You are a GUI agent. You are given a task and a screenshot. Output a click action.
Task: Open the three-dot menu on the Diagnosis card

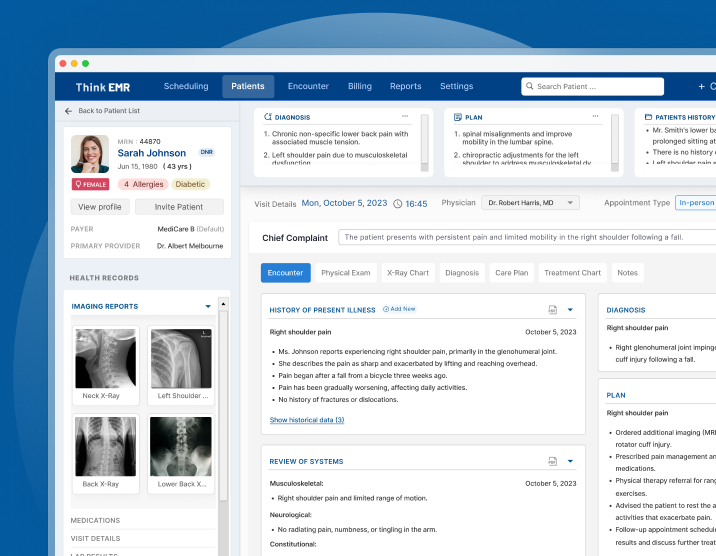405,117
